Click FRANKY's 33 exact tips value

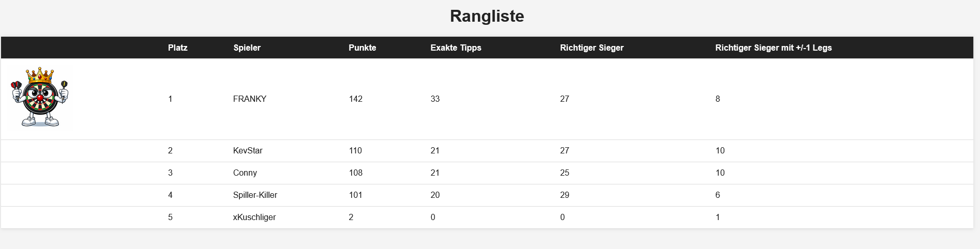(435, 99)
